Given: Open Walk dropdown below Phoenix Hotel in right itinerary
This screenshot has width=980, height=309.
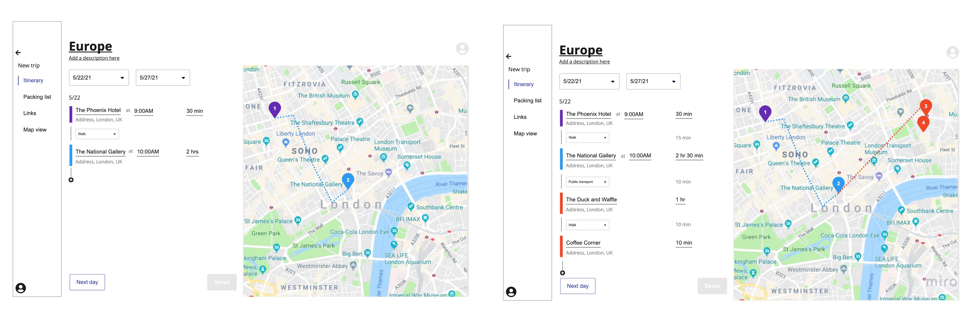Looking at the screenshot, I should pos(588,138).
